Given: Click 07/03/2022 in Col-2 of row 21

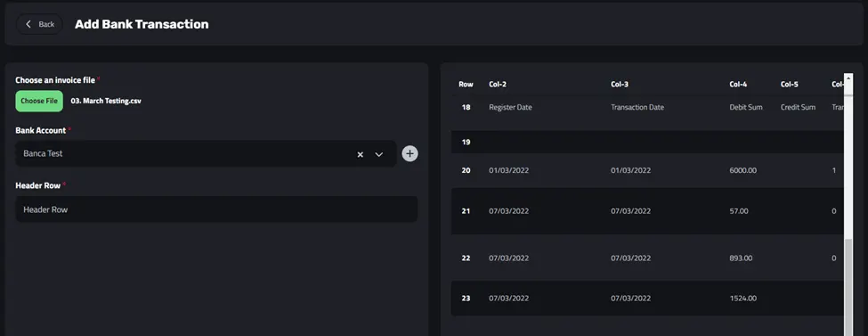Looking at the screenshot, I should [508, 210].
